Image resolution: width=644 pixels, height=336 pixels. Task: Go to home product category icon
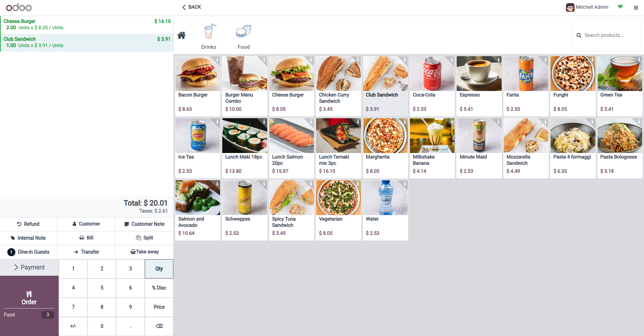(x=181, y=35)
